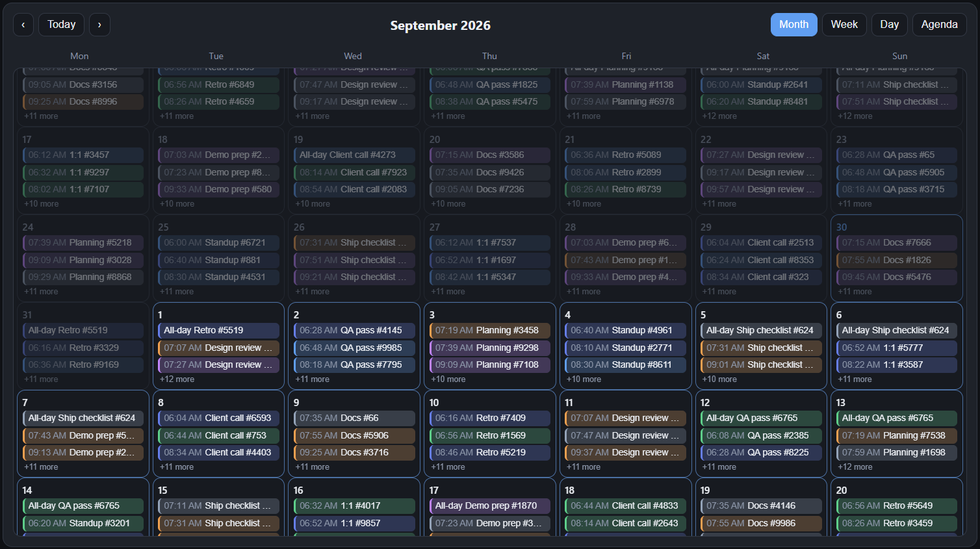Screen dimensions: 980x549
Task: Open All-day Retro #5519 event on September 1
Action: click(x=218, y=330)
